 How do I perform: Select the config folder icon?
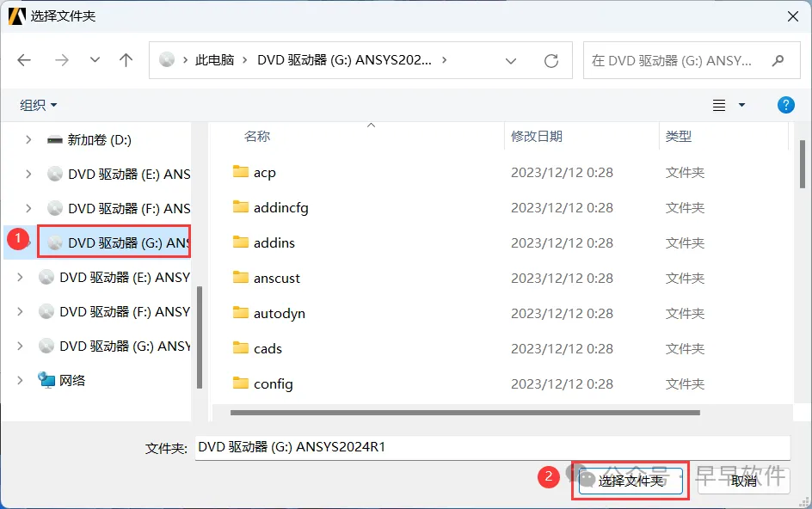click(240, 383)
